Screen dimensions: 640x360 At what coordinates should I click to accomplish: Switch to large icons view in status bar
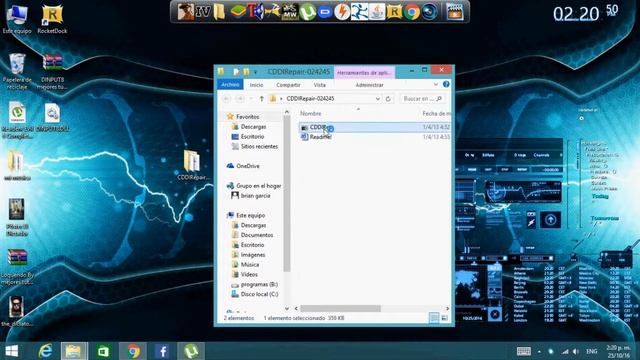[x=444, y=318]
